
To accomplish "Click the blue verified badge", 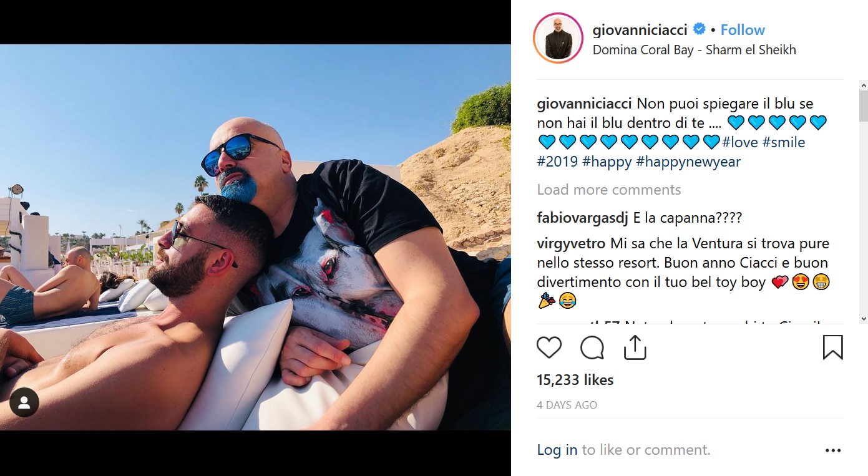I will (x=700, y=29).
